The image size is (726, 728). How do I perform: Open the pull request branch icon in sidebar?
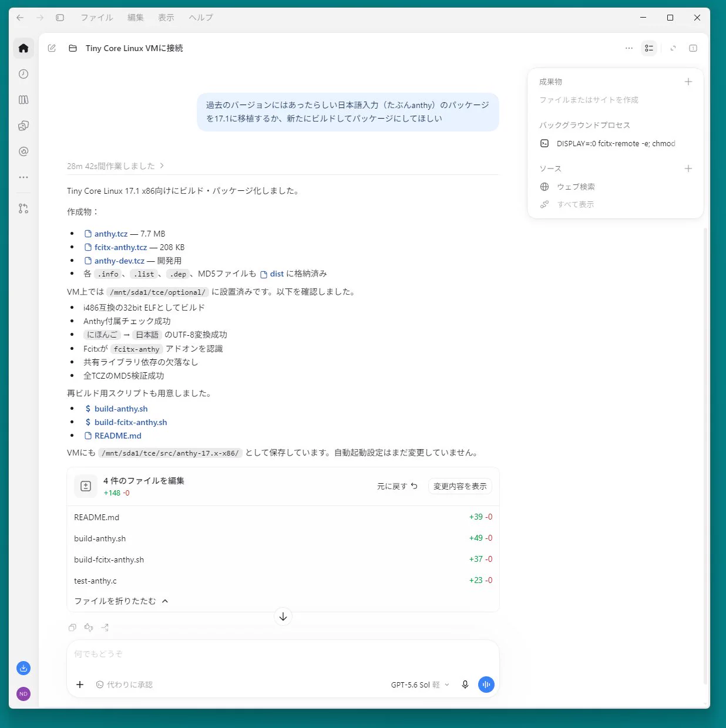[23, 208]
